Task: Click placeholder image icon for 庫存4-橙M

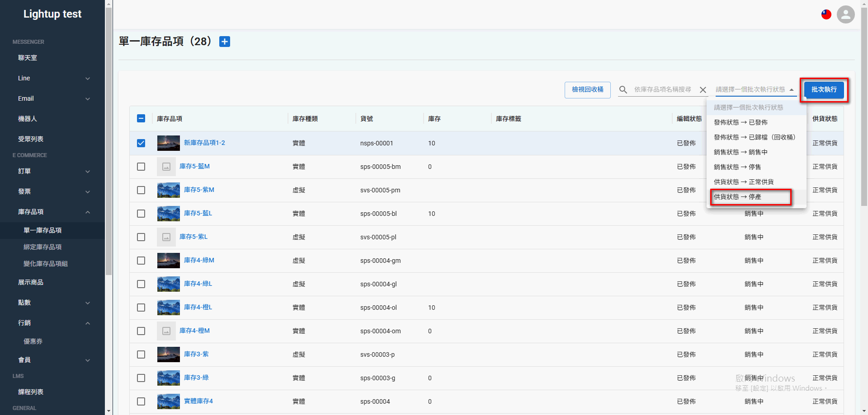Action: (x=166, y=331)
